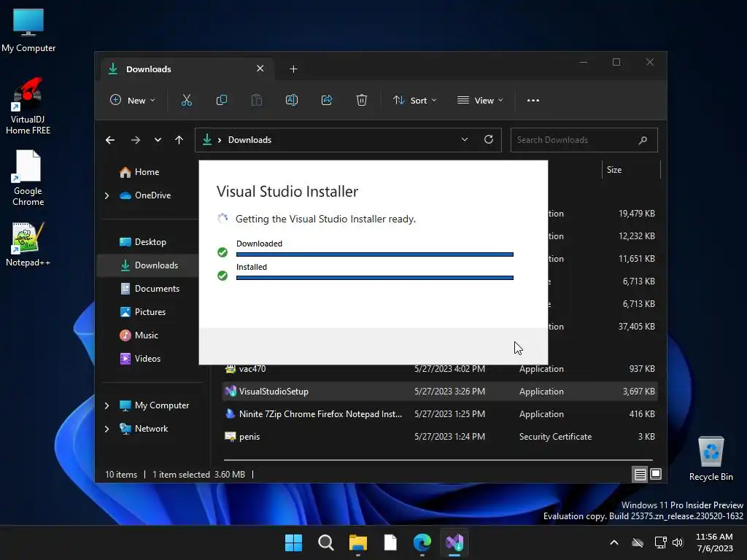Open the three-dots See more menu
Screen dimensions: 747x560
click(533, 101)
